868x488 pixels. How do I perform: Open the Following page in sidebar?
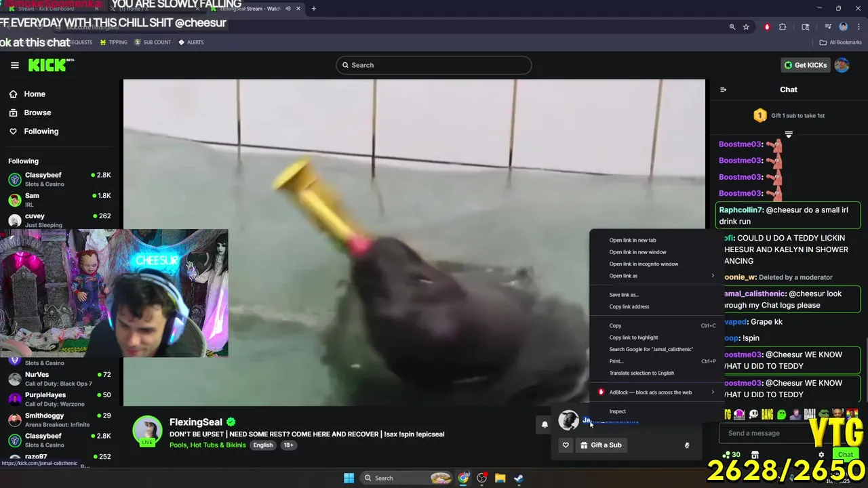(34, 131)
